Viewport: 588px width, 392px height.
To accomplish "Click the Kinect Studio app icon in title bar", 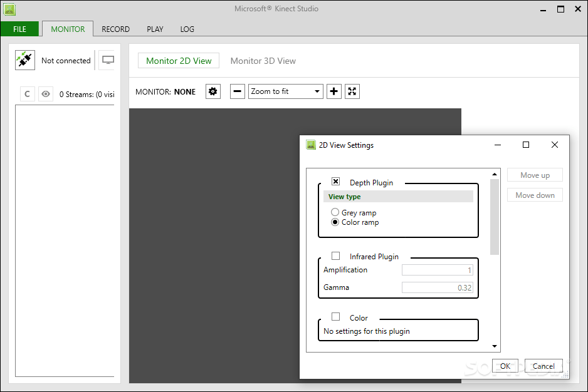I will [9, 9].
